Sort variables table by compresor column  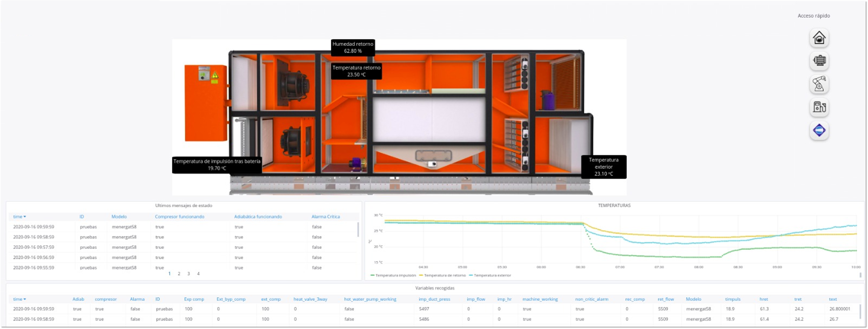106,299
